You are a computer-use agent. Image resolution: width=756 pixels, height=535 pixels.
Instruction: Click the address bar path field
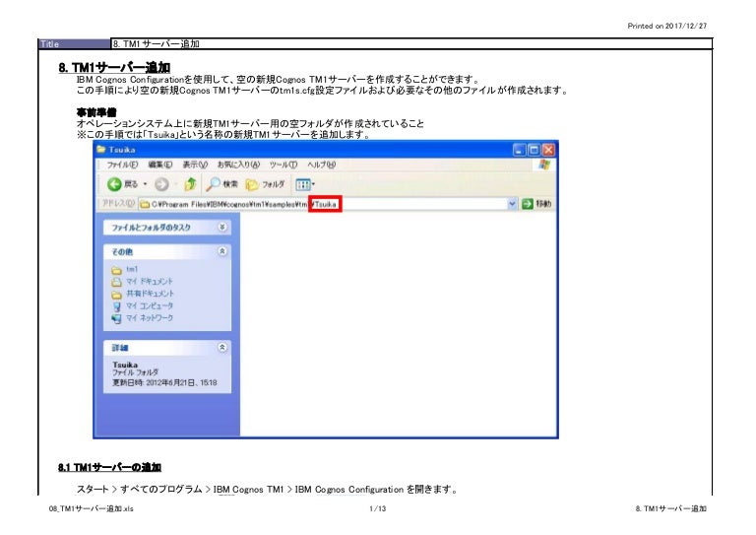click(x=295, y=204)
